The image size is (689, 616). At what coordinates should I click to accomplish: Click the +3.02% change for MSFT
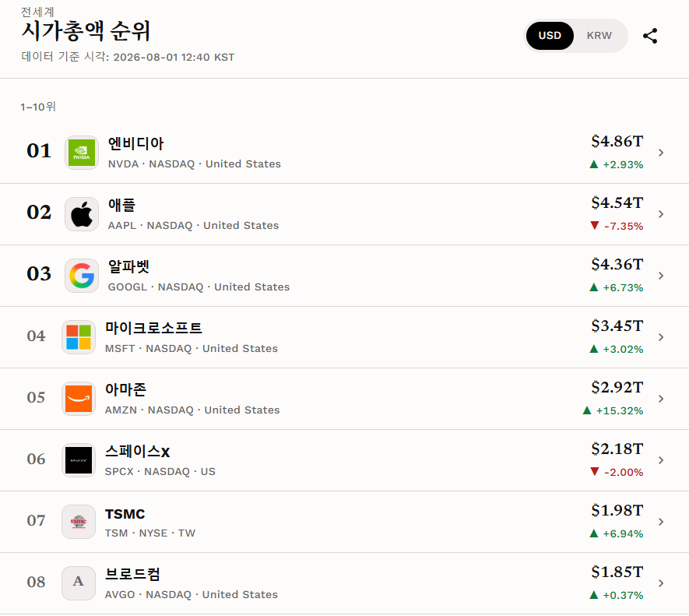tap(617, 350)
